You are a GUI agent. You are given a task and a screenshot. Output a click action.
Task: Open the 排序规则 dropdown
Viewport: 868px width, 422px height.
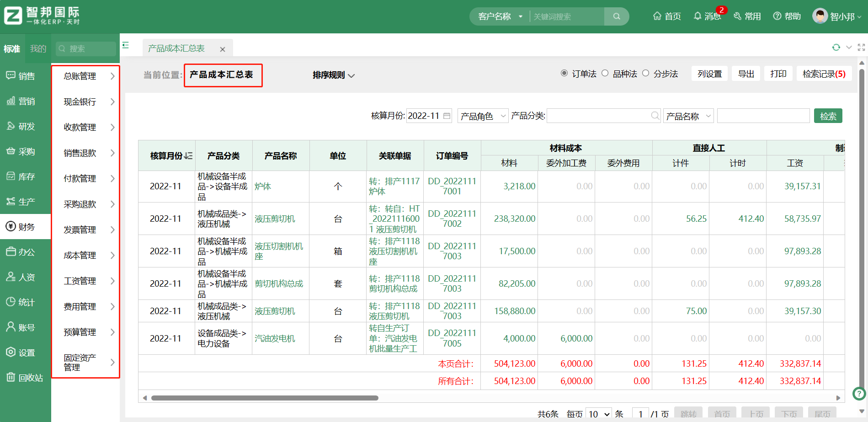334,75
